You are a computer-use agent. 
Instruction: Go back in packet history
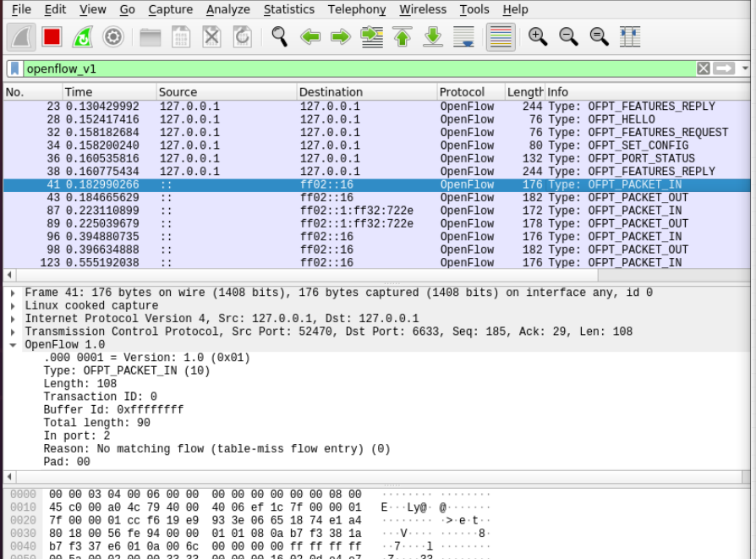[x=310, y=36]
